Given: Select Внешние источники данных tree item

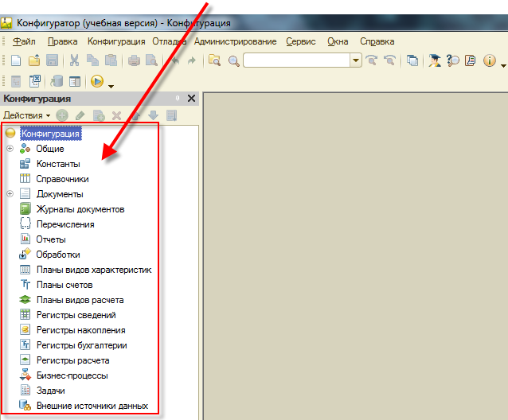Looking at the screenshot, I should [x=92, y=406].
